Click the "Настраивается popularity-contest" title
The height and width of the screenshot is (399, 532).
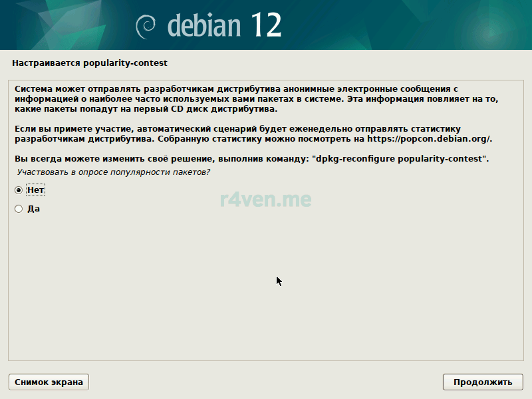[x=90, y=63]
